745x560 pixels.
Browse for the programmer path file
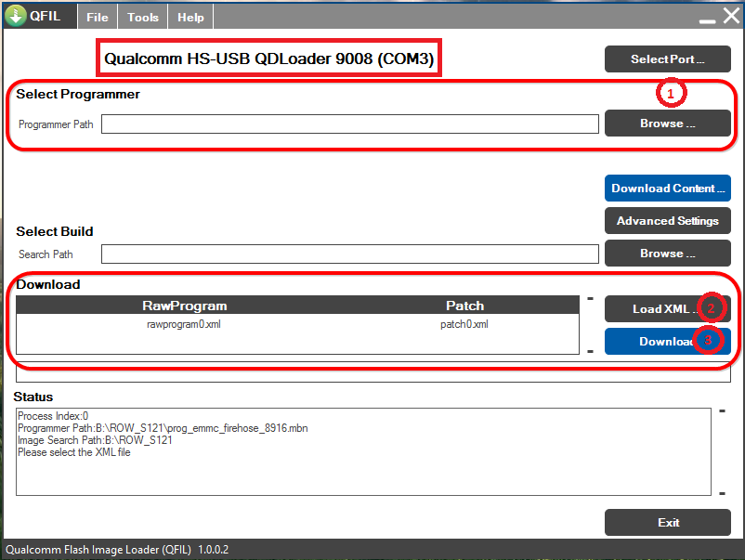pyautogui.click(x=668, y=124)
